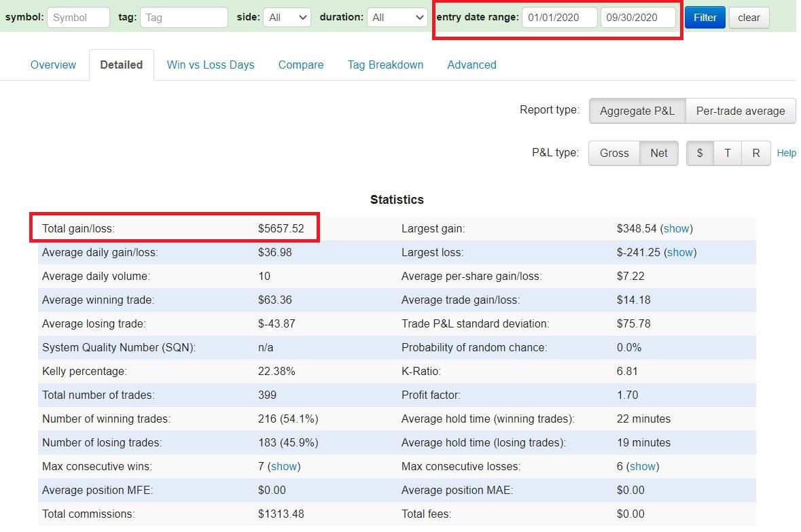Select Per-trade average report type
Viewport: 801px width, 532px height.
coord(741,111)
